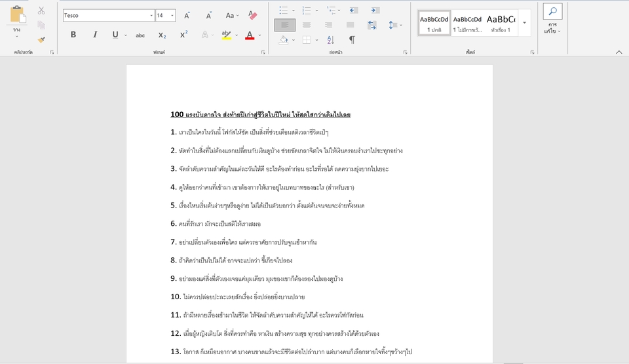Viewport: 629px width, 364px height.
Task: Collapse the ribbon with chevron
Action: 619,52
